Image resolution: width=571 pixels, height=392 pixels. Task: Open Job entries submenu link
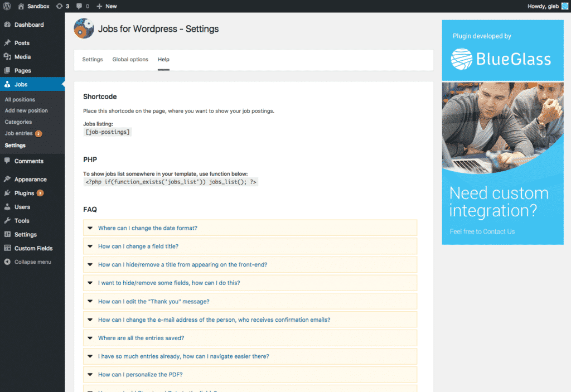(x=19, y=134)
